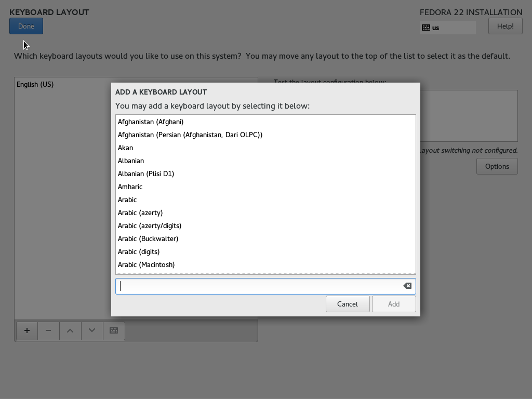This screenshot has width=532, height=399.
Task: Select the Amharic layout
Action: (x=130, y=187)
